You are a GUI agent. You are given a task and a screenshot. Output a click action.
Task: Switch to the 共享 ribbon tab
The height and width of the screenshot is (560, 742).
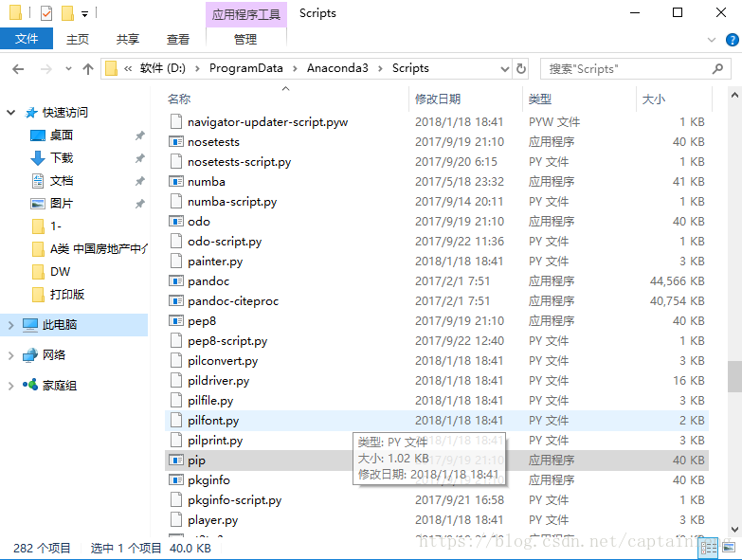128,39
